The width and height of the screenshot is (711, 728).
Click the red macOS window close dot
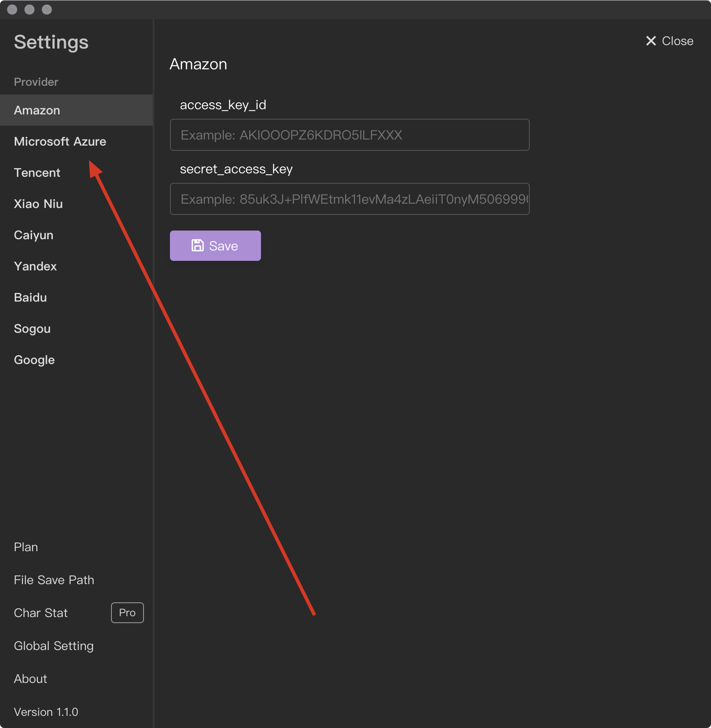(12, 10)
